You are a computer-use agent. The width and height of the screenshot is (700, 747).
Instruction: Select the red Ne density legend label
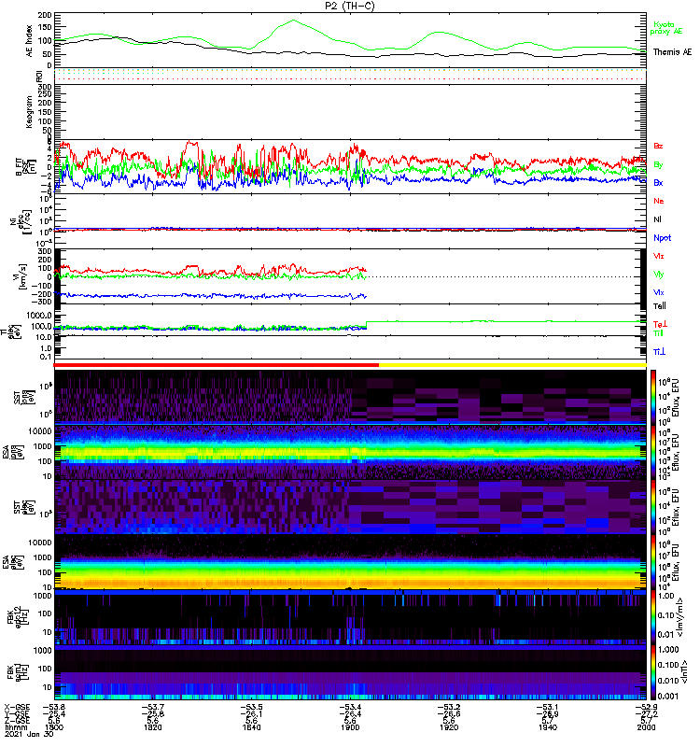point(659,201)
